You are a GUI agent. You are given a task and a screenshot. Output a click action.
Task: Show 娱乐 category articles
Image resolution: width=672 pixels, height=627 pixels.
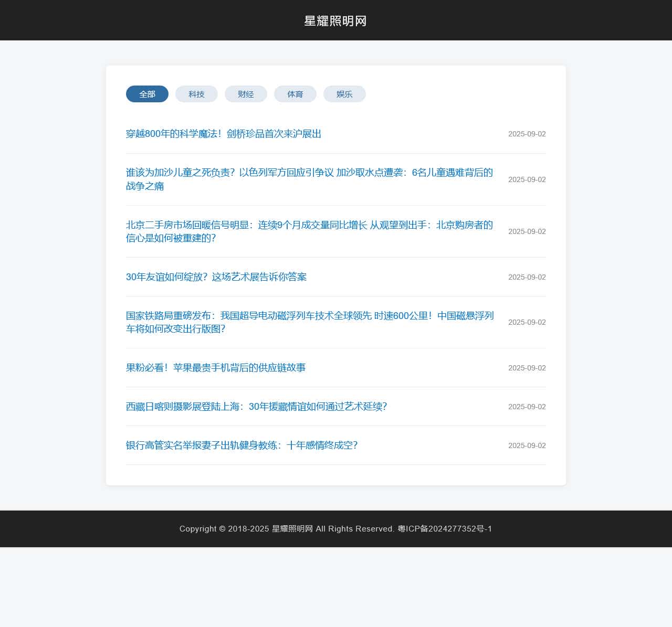click(344, 94)
